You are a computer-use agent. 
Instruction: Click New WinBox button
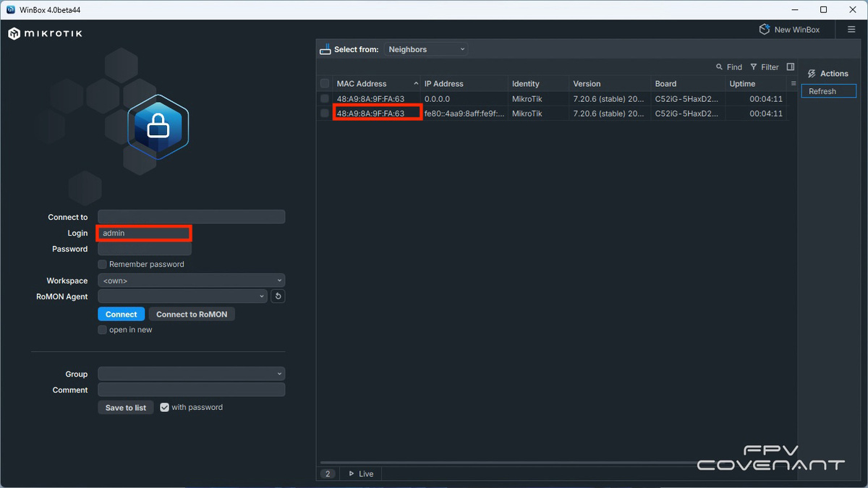point(789,30)
